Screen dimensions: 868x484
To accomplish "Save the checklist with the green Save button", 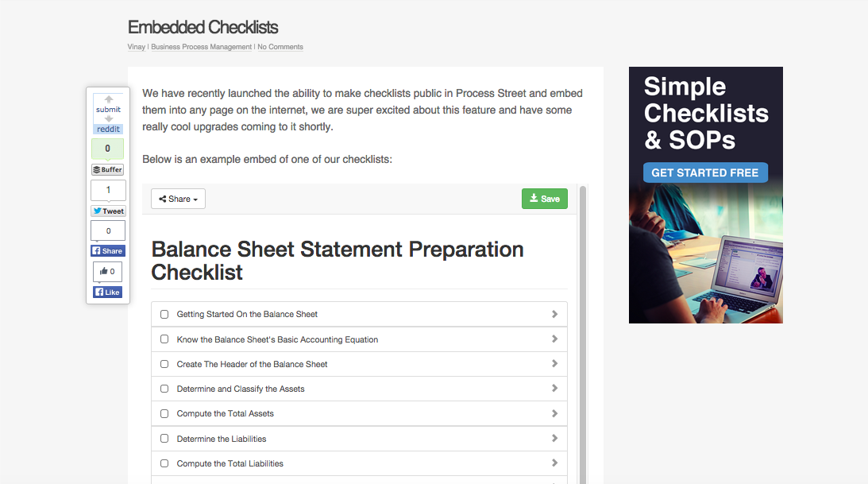I will click(x=544, y=199).
